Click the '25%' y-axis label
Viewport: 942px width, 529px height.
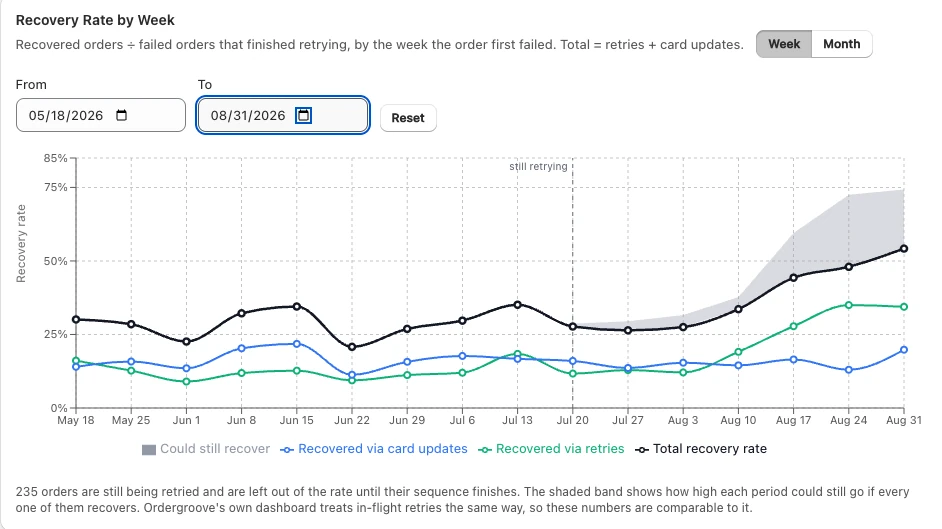pos(55,334)
